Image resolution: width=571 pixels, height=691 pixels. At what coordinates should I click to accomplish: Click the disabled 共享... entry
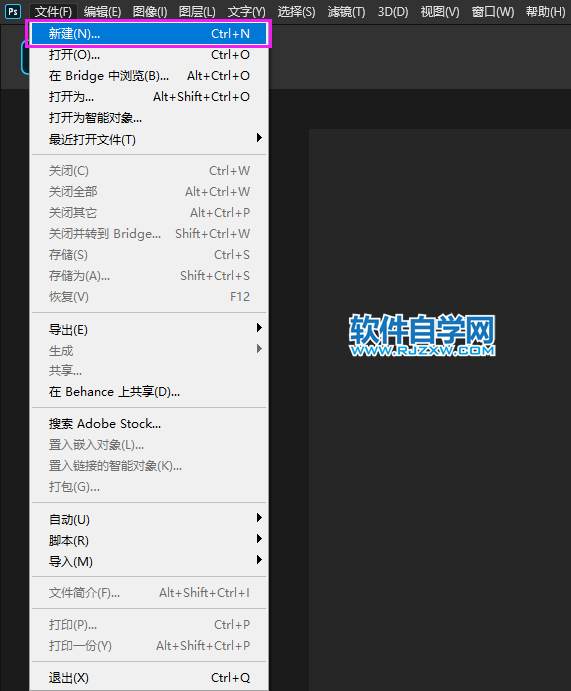149,371
